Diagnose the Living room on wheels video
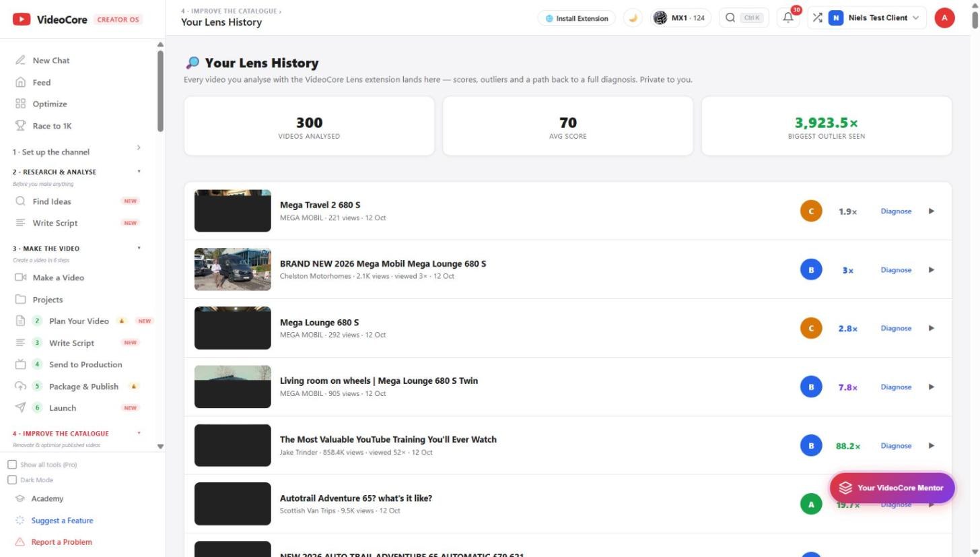980x557 pixels. click(896, 387)
